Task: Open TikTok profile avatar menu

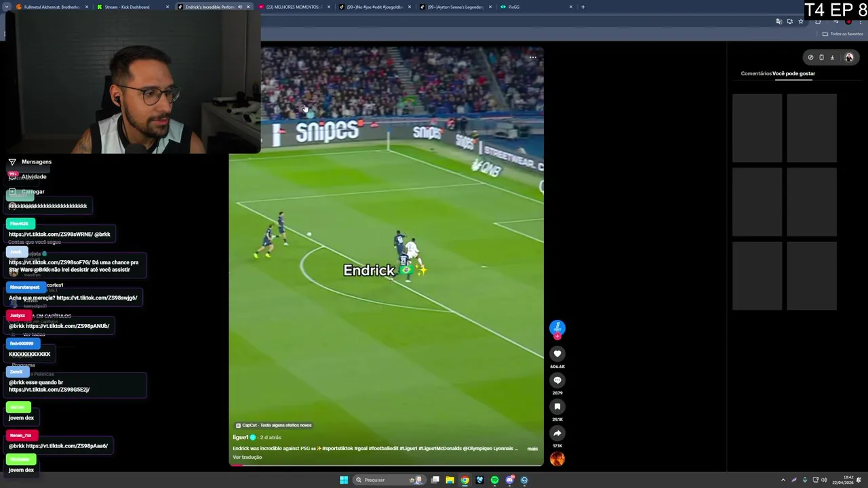Action: [849, 58]
